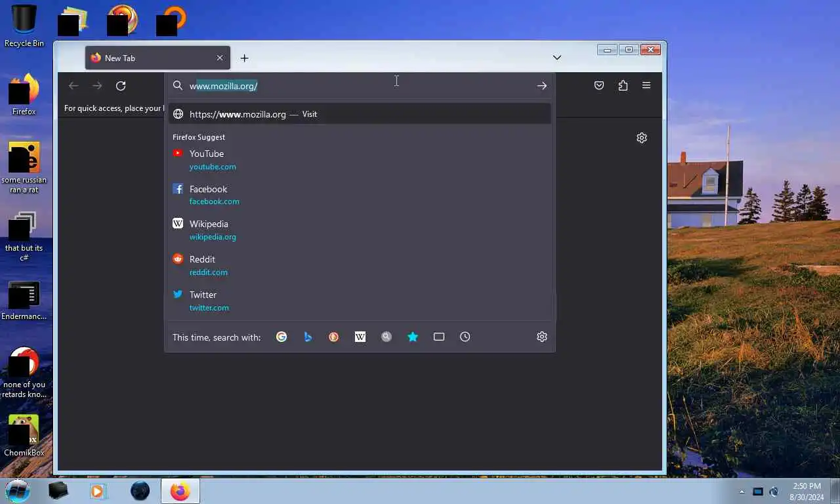Select the New Tab tab

pos(157,58)
